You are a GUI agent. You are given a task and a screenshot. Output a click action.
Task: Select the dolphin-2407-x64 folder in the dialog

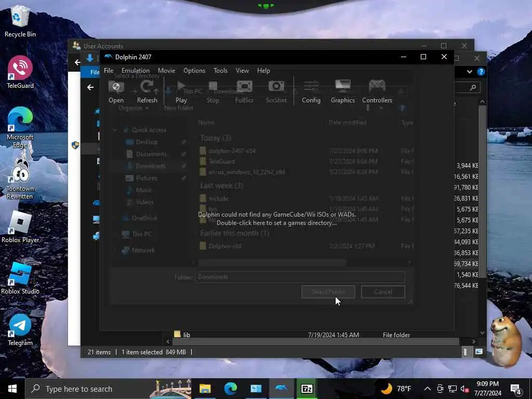click(232, 151)
